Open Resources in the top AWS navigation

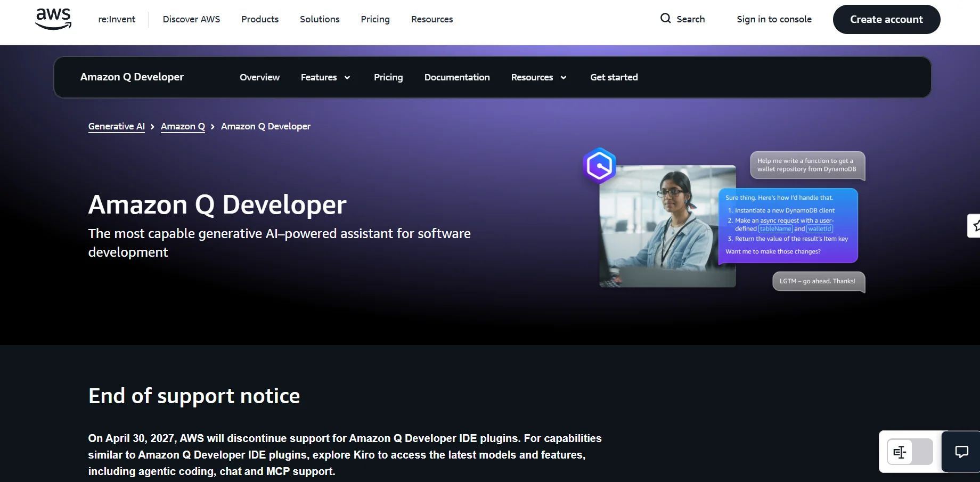click(432, 19)
